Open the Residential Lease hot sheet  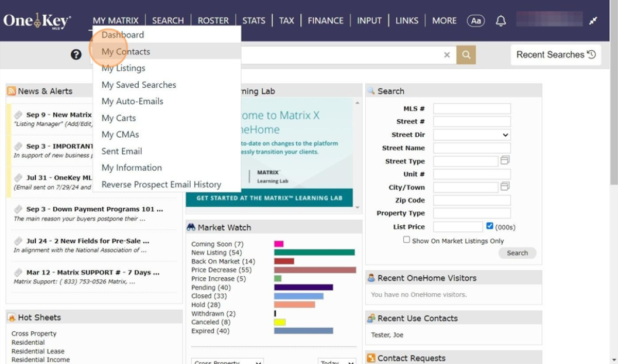coord(38,351)
